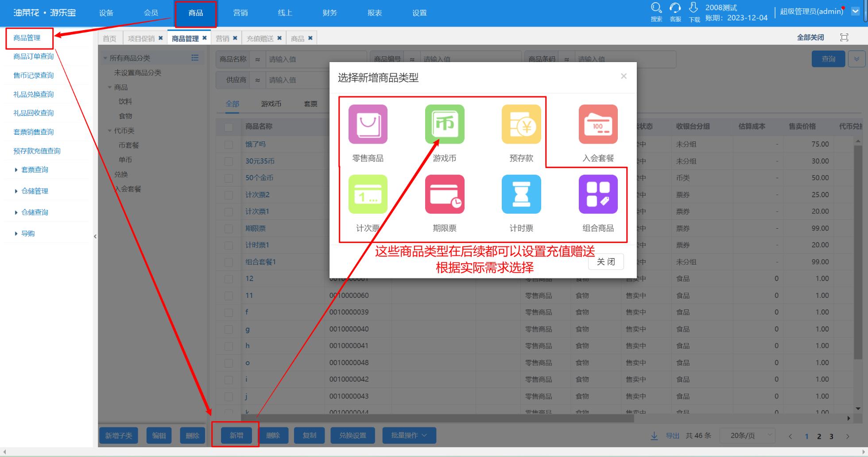The image size is (868, 457).
Task: Go to next page arrow
Action: click(x=848, y=437)
